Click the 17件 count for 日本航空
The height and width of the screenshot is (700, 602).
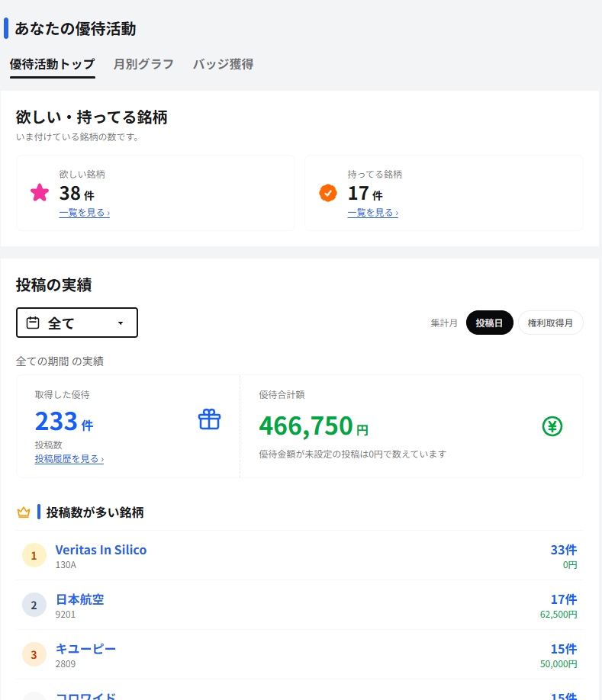pyautogui.click(x=564, y=599)
